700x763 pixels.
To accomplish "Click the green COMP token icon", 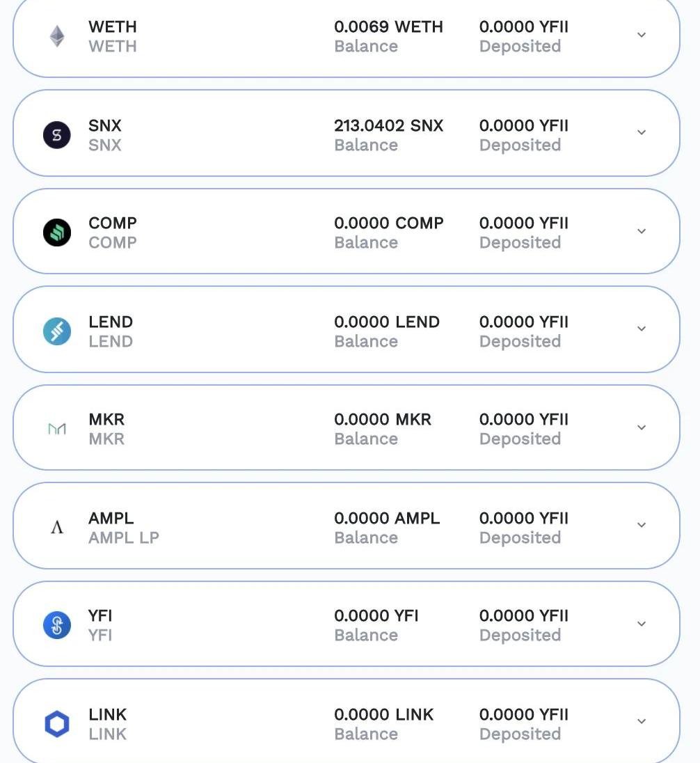I will click(57, 233).
